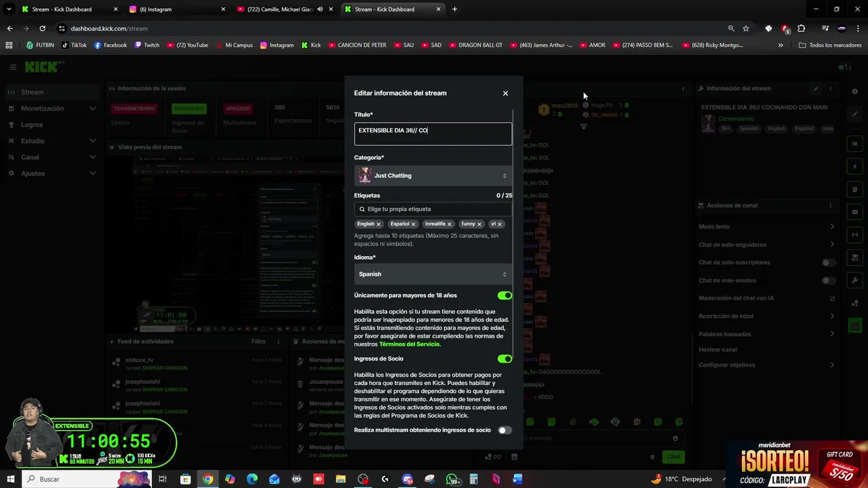Open Moderación del chat con IA link
The image size is (868, 488).
pos(767,298)
